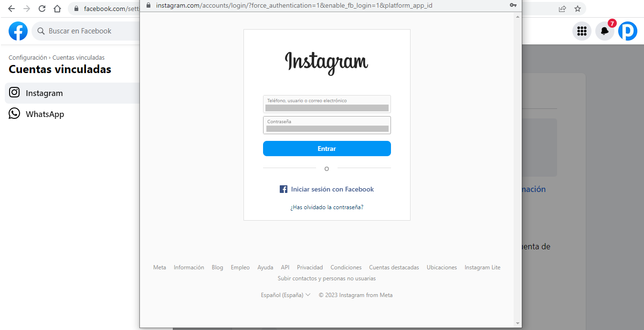Click the saved password key icon
The height and width of the screenshot is (330, 644).
click(513, 5)
